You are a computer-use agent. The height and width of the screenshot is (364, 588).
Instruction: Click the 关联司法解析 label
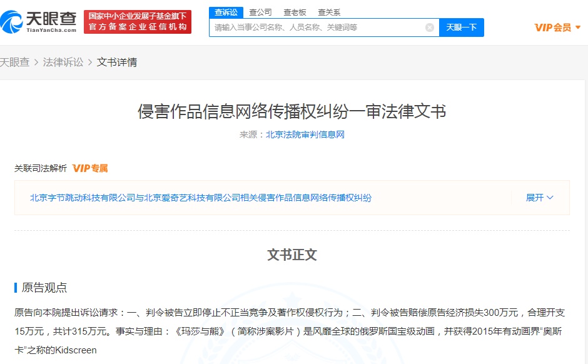(41, 168)
